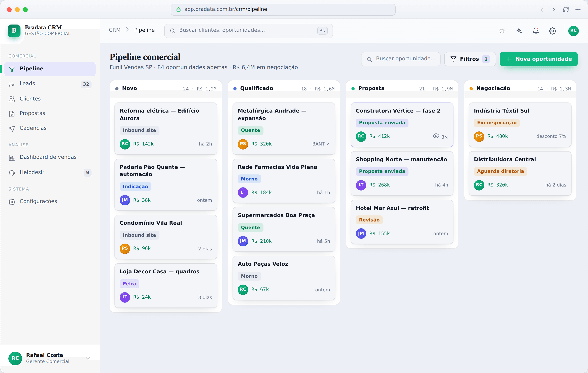Image resolution: width=588 pixels, height=373 pixels.
Task: Open settings gear in top bar
Action: (x=553, y=31)
